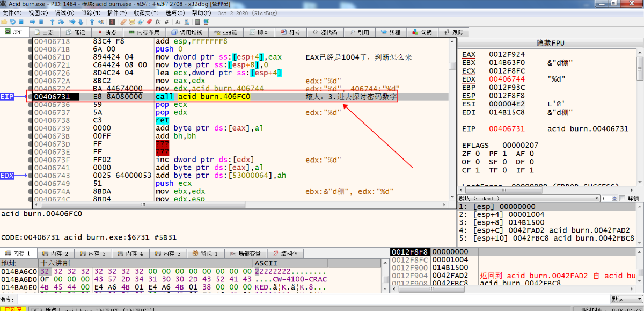Click the Trace Over toolbar icon
644x311 pixels.
tap(80, 22)
